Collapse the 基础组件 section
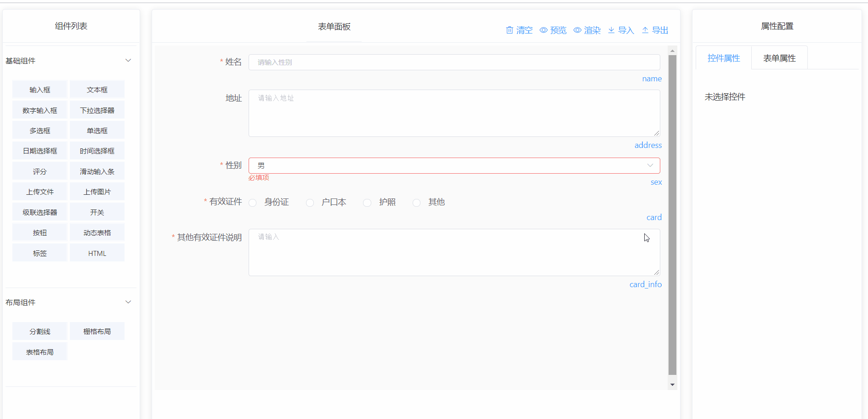Viewport: 868px width, 419px height. point(128,61)
